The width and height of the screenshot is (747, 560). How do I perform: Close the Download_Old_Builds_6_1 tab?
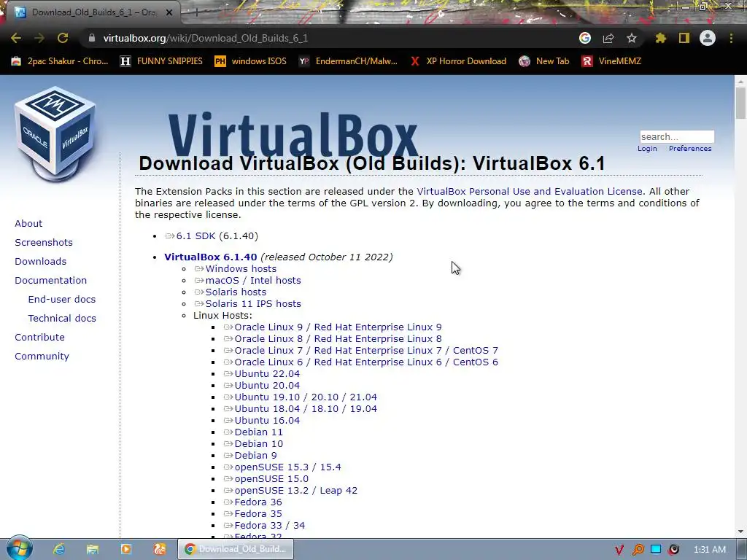click(169, 12)
